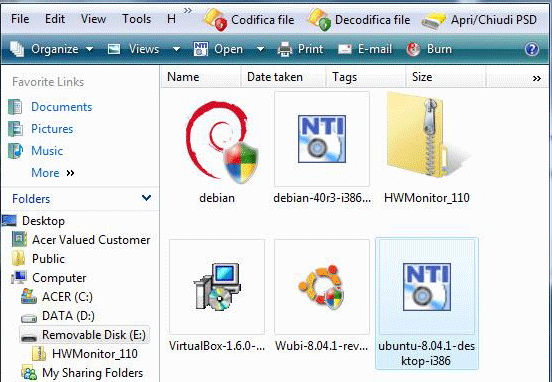Select the debian swirl installer icon
Image resolution: width=552 pixels, height=382 pixels.
point(222,142)
